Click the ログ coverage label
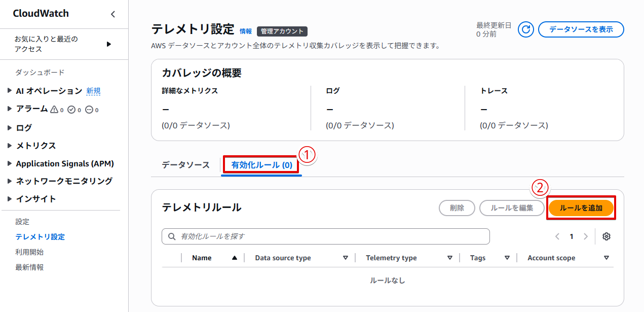The height and width of the screenshot is (312, 644). pyautogui.click(x=333, y=91)
